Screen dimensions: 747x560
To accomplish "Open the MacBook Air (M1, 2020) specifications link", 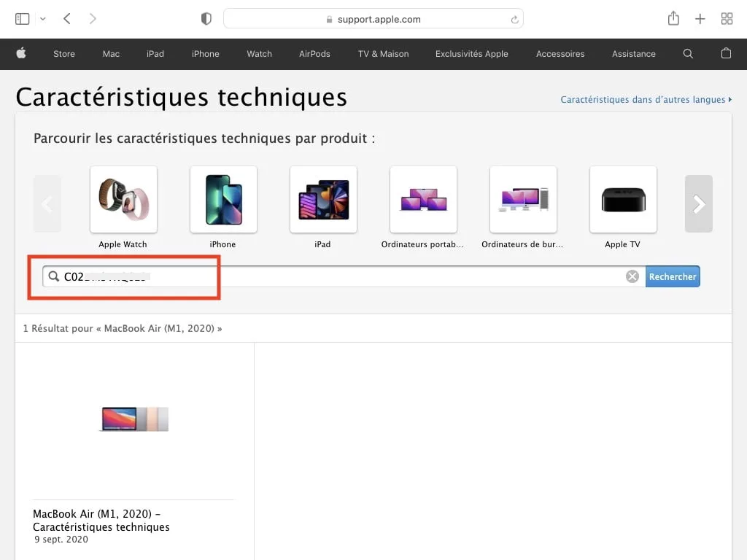I will click(x=101, y=520).
